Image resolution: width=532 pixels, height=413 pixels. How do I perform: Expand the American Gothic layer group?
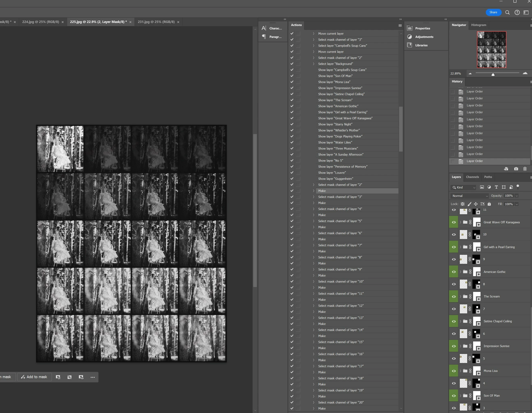pyautogui.click(x=460, y=272)
